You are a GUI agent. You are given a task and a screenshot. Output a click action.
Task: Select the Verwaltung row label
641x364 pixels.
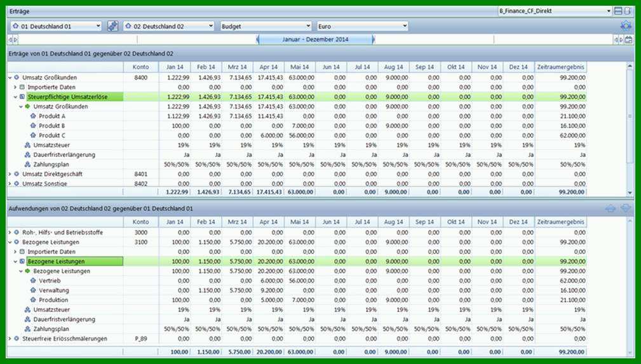(54, 290)
